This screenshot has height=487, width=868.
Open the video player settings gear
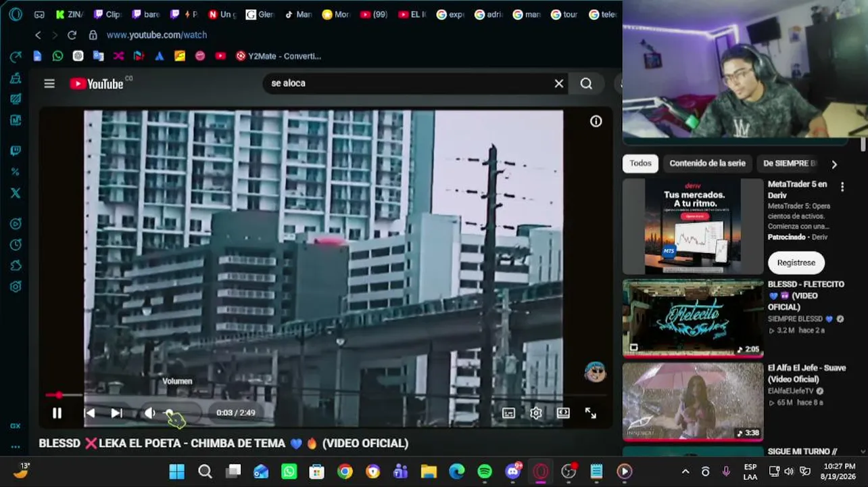(x=536, y=413)
